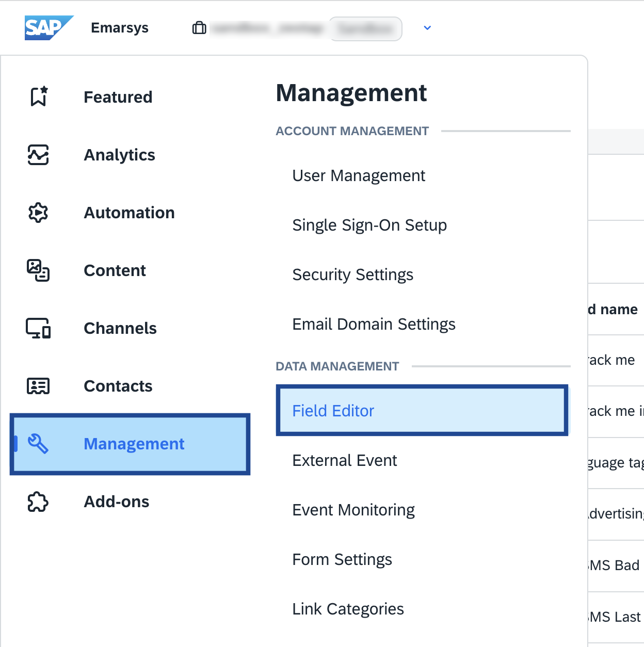Image resolution: width=644 pixels, height=647 pixels.
Task: Click the Management wrench icon
Action: pyautogui.click(x=38, y=444)
